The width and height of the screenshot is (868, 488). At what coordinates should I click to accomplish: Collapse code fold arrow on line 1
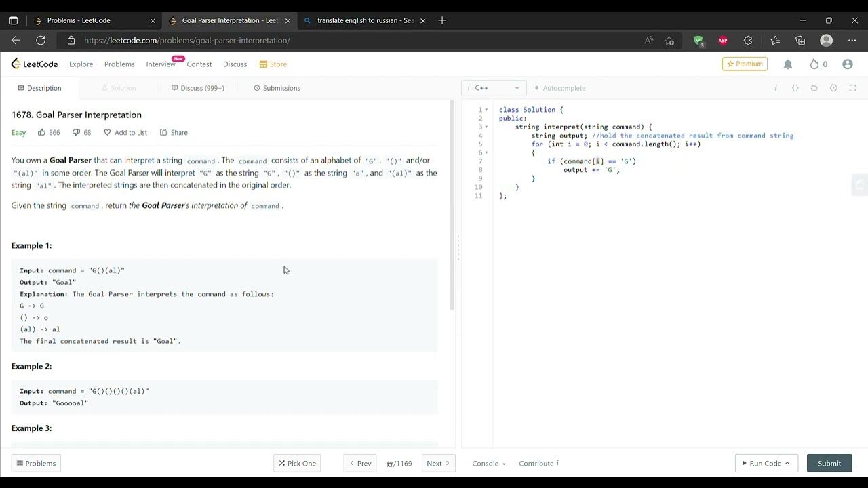[x=487, y=110]
